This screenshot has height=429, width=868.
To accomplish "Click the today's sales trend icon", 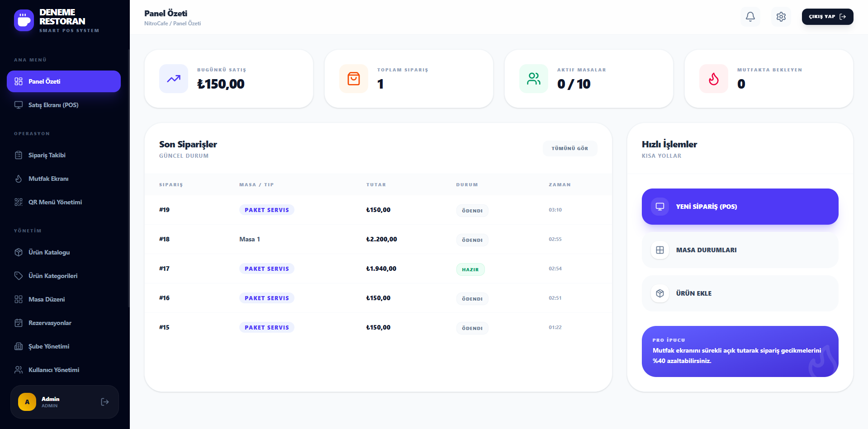I will 174,79.
